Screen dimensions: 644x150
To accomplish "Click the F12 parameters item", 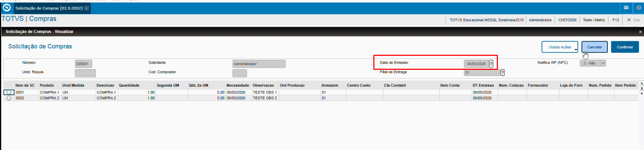I will pos(616,20).
